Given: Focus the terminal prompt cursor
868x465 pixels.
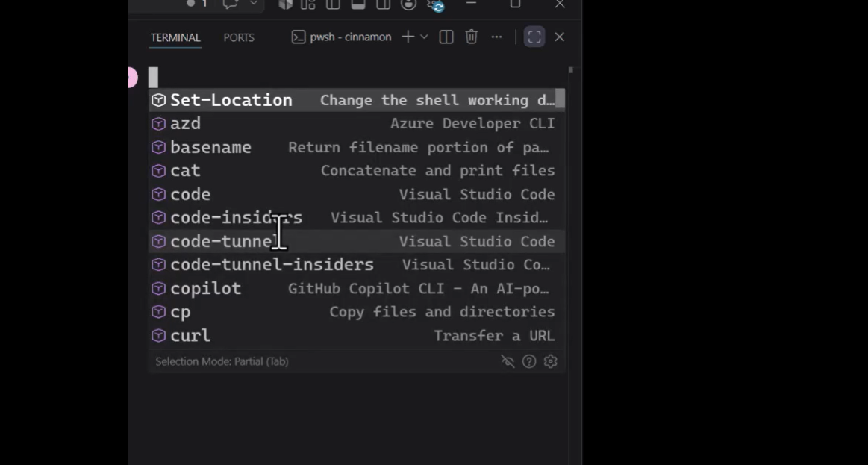Looking at the screenshot, I should pos(153,78).
